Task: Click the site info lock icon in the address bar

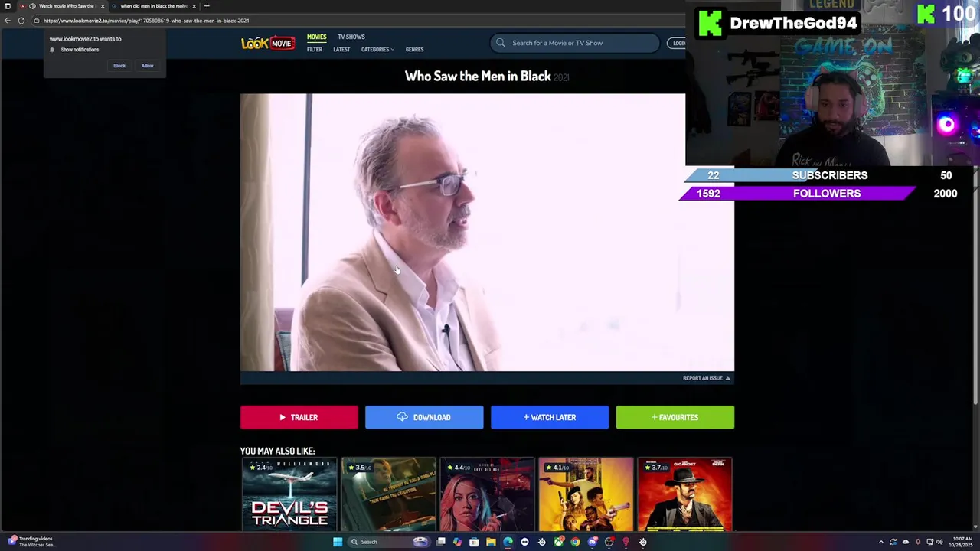Action: 36,21
